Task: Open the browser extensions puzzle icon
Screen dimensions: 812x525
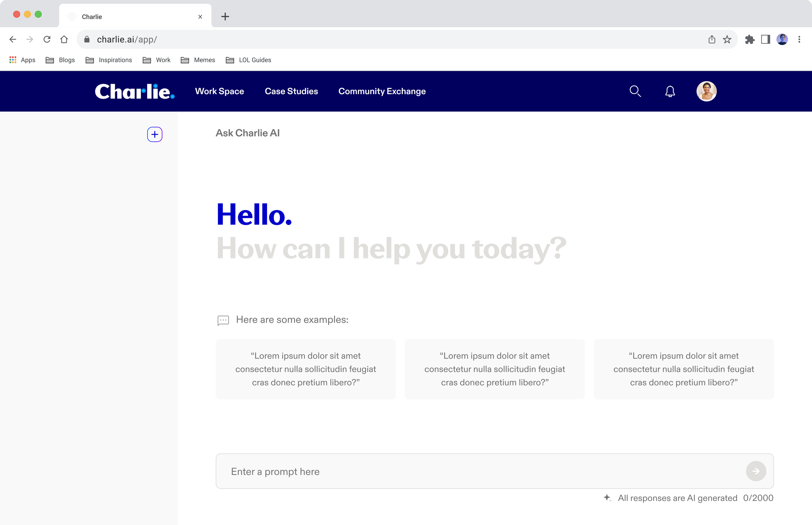Action: [x=750, y=40]
